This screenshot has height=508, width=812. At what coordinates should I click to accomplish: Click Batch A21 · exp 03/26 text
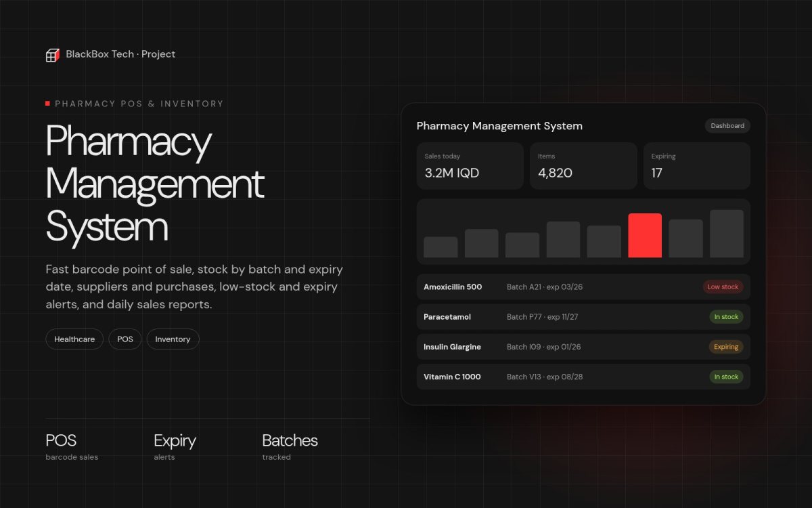pyautogui.click(x=545, y=287)
